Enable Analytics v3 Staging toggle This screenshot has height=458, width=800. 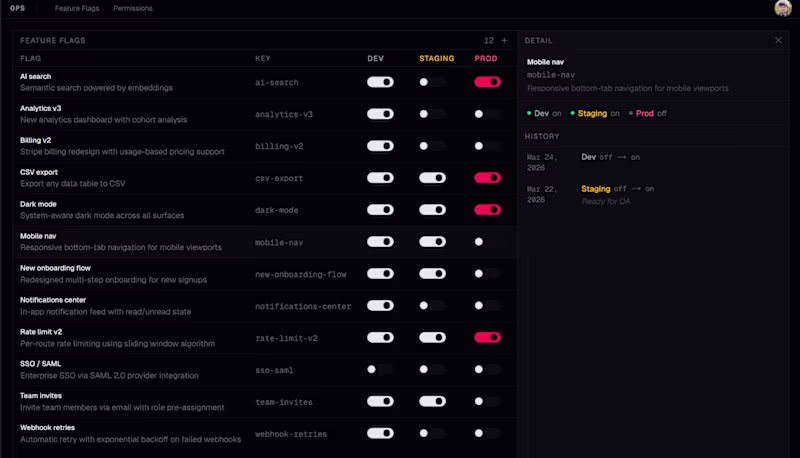[432, 114]
